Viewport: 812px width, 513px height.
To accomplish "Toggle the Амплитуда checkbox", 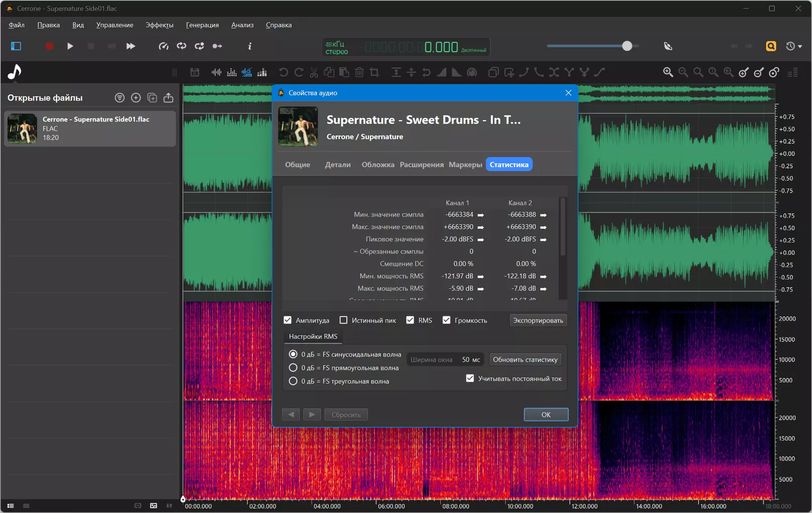I will click(x=288, y=320).
